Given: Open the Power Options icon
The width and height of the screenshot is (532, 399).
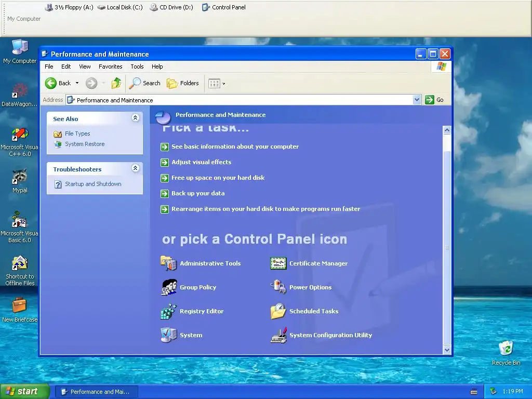Looking at the screenshot, I should [x=278, y=287].
